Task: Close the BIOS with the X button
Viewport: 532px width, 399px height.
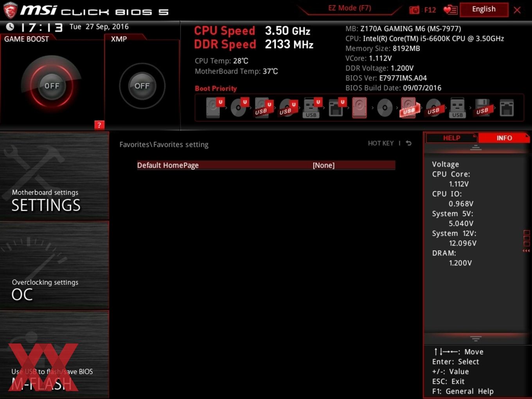Action: 517,10
